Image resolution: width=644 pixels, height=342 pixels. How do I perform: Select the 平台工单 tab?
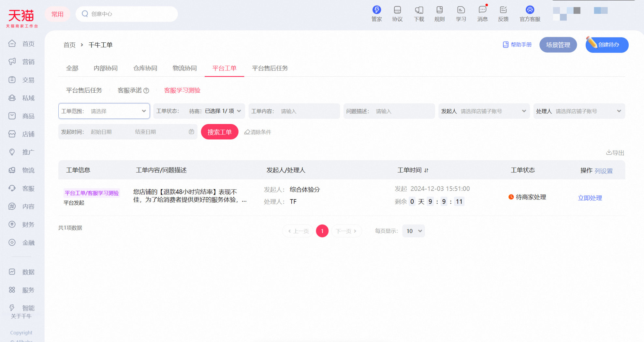click(x=224, y=68)
